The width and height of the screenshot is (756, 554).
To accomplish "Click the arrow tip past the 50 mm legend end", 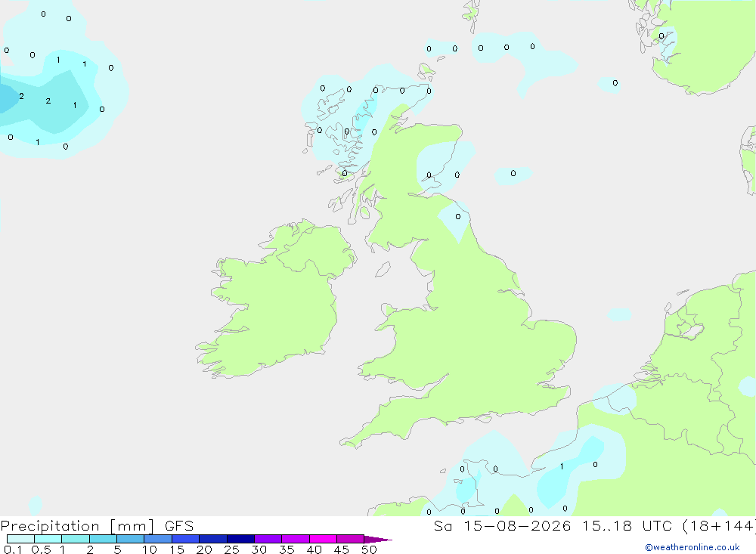I will pyautogui.click(x=379, y=539).
